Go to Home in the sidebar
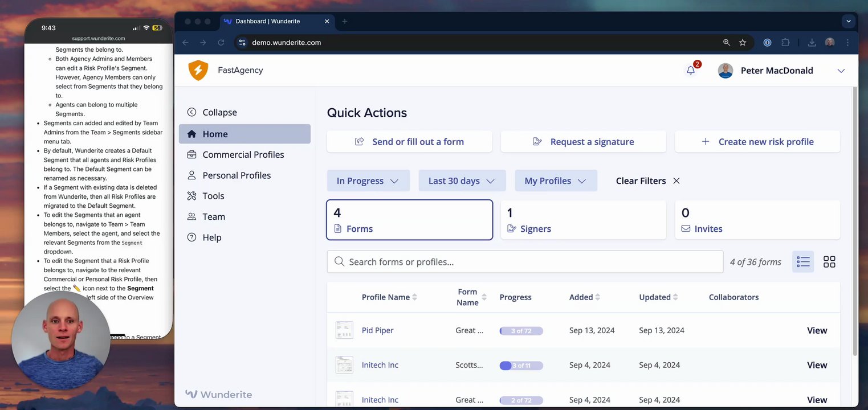Screen dimensions: 868x410 click(244, 134)
